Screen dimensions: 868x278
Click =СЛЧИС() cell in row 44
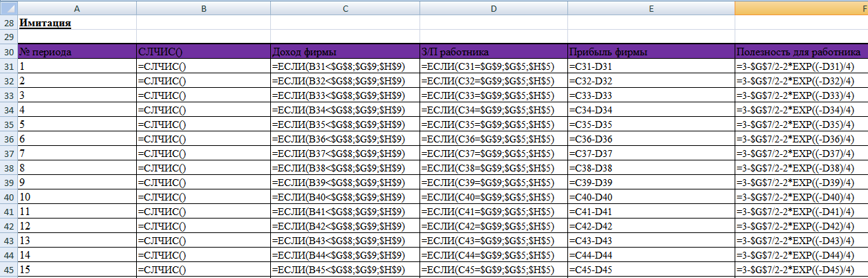pyautogui.click(x=203, y=255)
